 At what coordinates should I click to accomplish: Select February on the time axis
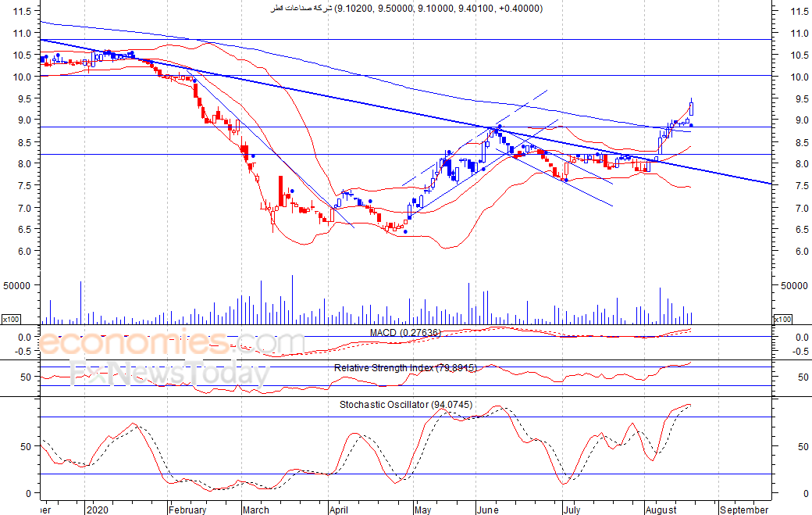(187, 510)
